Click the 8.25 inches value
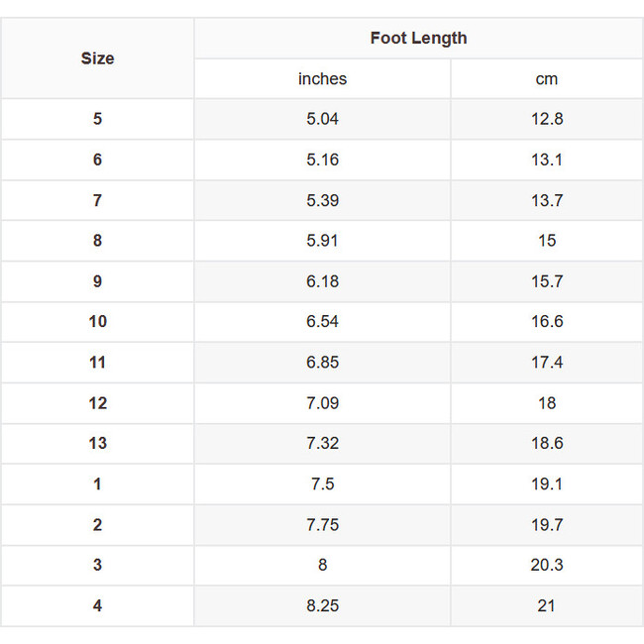Viewport: 644px width, 644px height. click(x=322, y=605)
